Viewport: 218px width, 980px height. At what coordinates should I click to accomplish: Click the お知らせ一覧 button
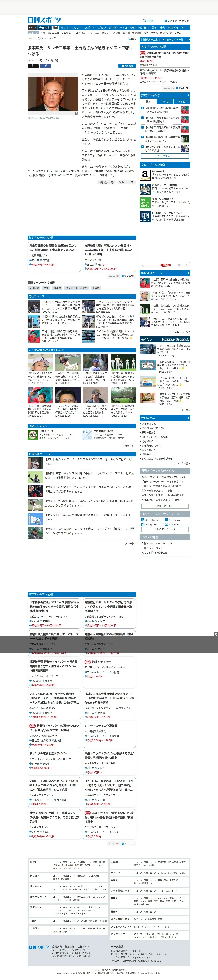pos(165,506)
